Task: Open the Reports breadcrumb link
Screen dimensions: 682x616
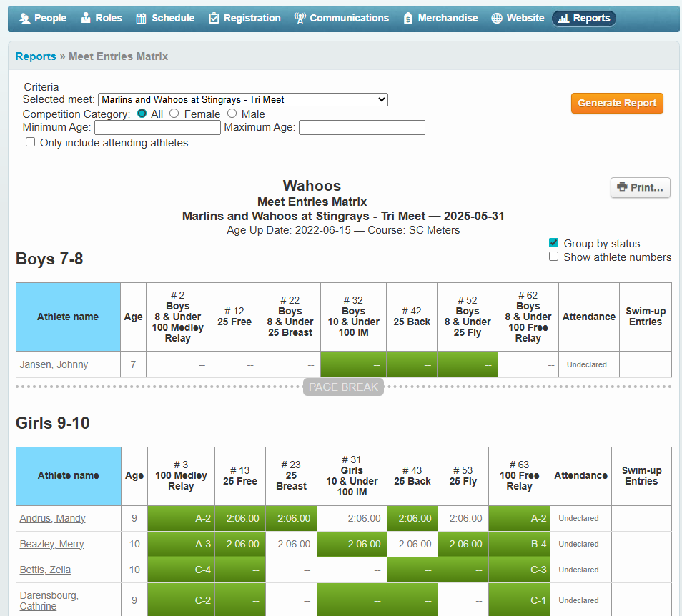Action: (x=36, y=56)
